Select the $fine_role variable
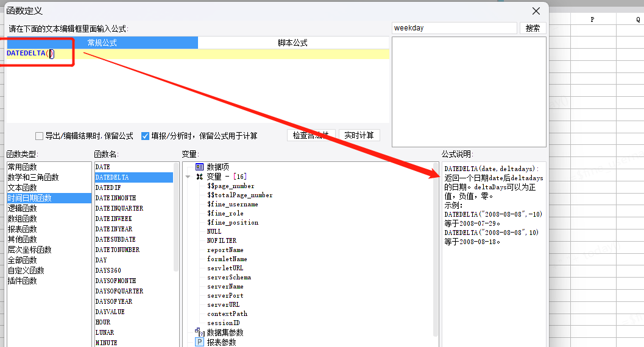644x347 pixels. point(225,213)
